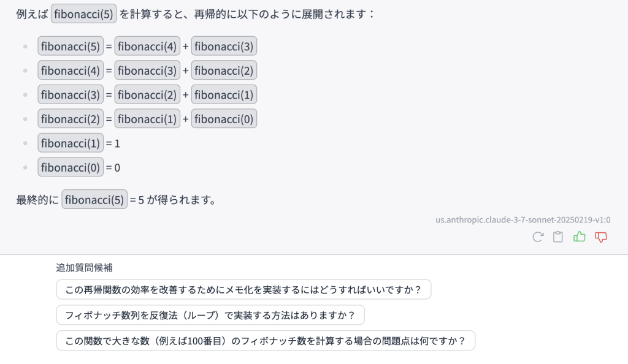
Task: Click the fibonacci(0) = 0 code chip
Action: [x=70, y=167]
